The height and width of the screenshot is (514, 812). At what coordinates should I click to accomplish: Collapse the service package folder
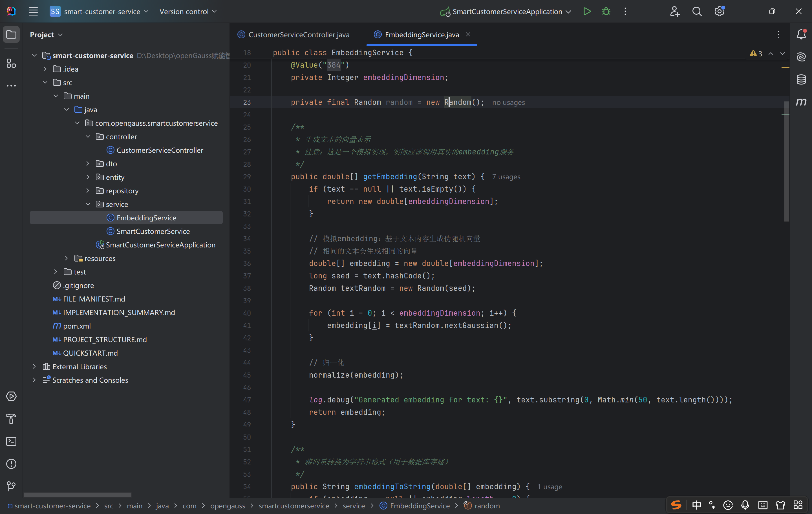coord(88,204)
